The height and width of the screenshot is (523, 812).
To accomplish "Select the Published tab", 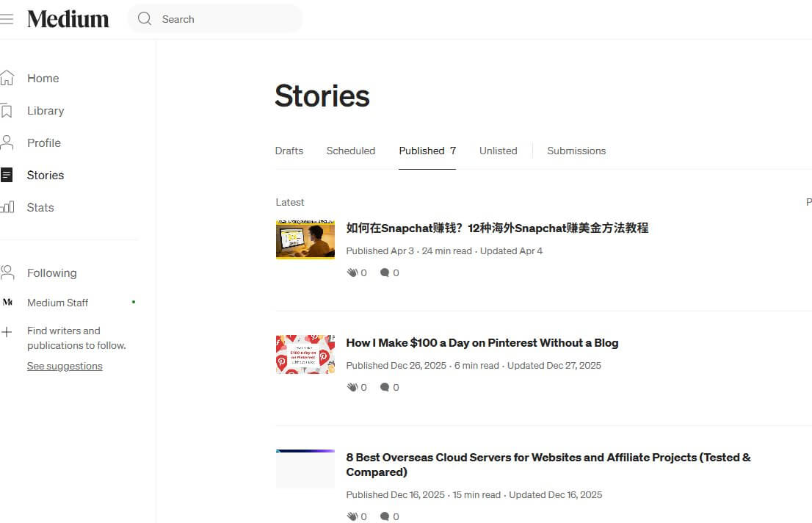I will [427, 151].
